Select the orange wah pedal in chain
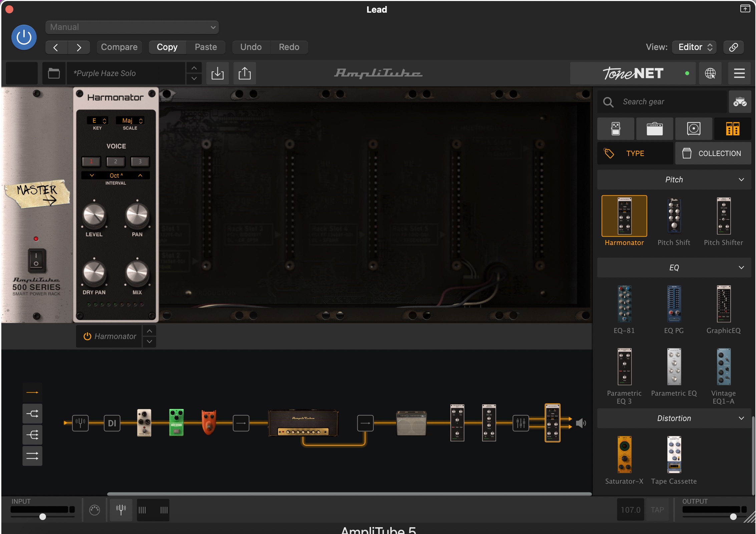This screenshot has height=534, width=756. pos(209,422)
